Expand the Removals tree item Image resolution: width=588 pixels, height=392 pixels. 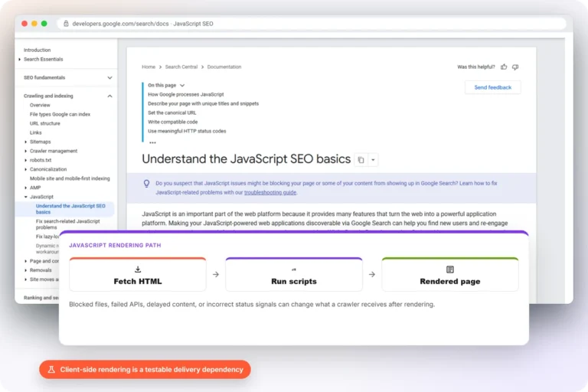click(x=25, y=270)
